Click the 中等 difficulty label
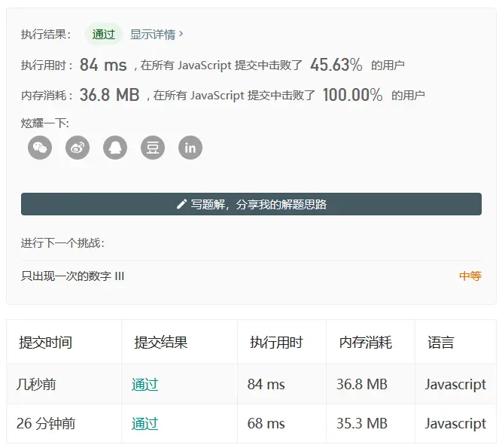Screen dimensions: 502x448 470,276
